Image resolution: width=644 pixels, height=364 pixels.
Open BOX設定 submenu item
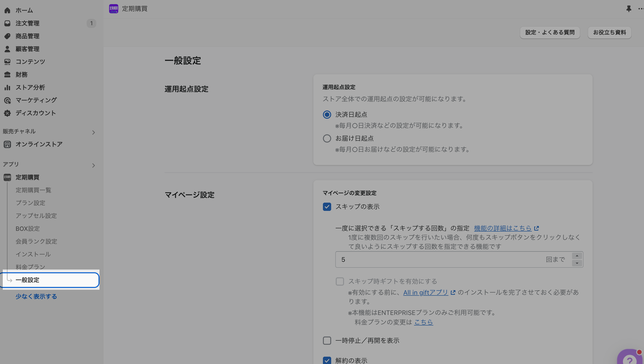pos(28,229)
